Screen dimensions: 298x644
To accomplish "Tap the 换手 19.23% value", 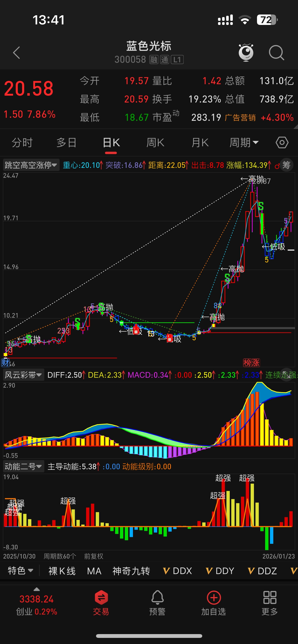I will click(x=205, y=99).
